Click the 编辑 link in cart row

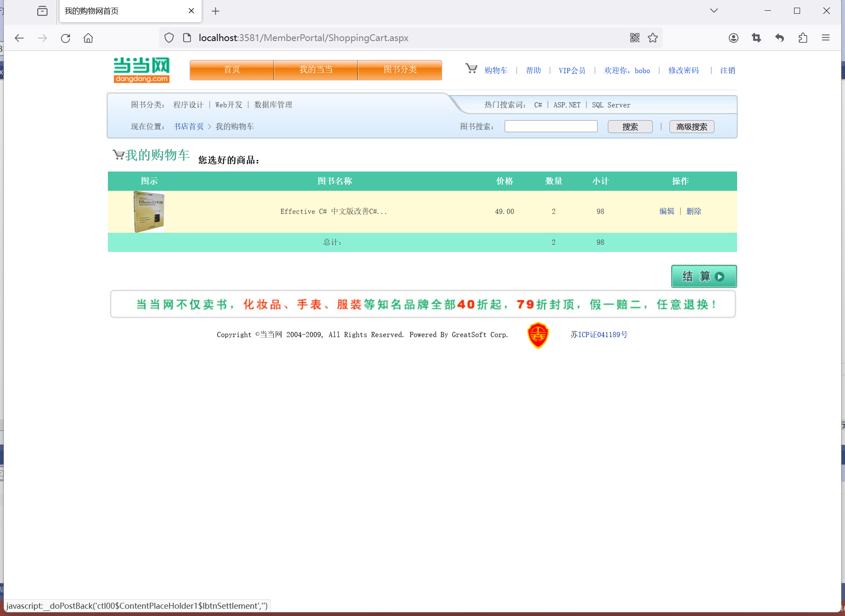click(x=666, y=211)
